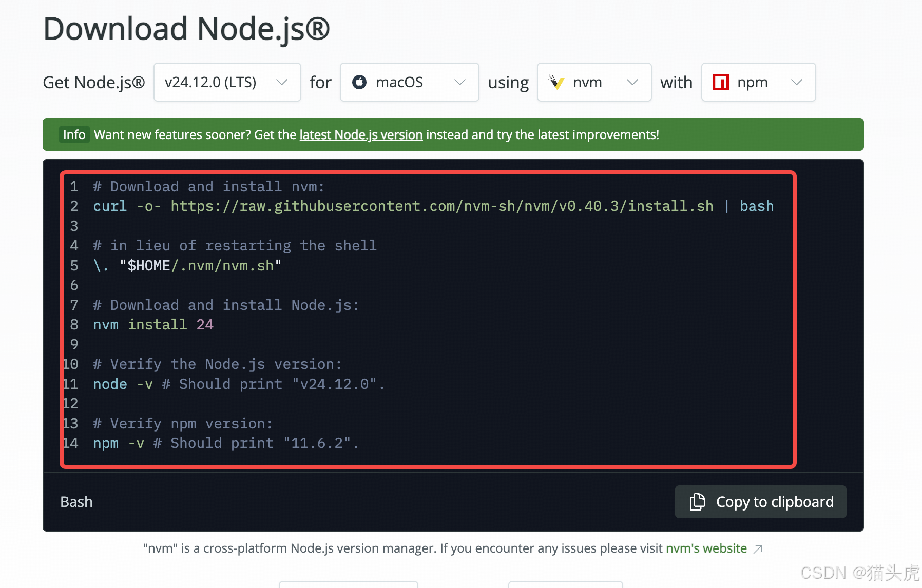Image resolution: width=922 pixels, height=588 pixels.
Task: Click the red npm logo icon
Action: (x=721, y=82)
